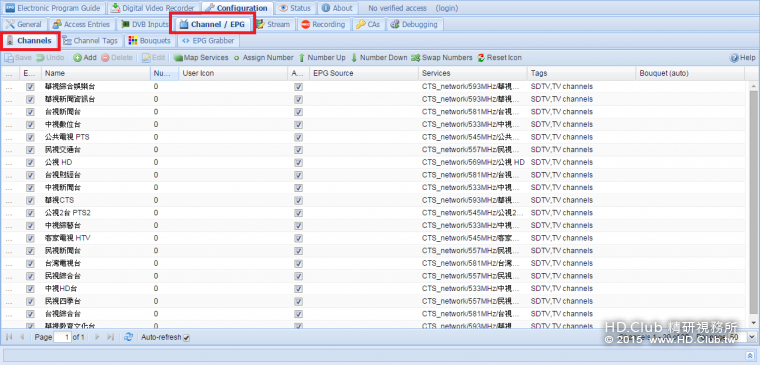Open the Electronic Program Guide tab
This screenshot has height=365, width=760.
pos(52,8)
